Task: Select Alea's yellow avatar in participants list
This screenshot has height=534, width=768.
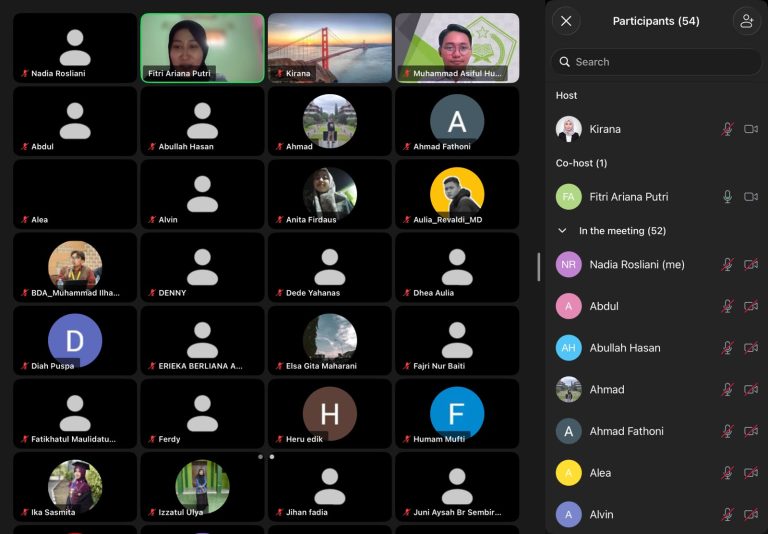Action: click(569, 473)
